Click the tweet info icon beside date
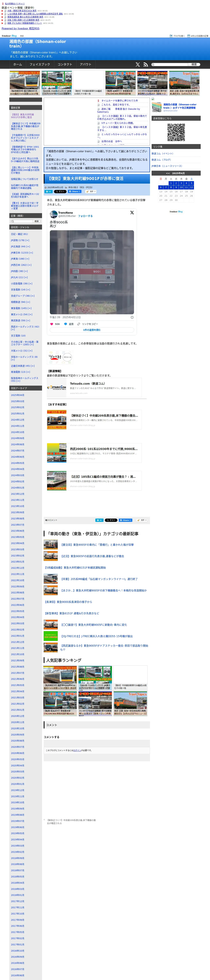Image resolution: width=210 pixels, height=980 pixels. click(x=132, y=317)
